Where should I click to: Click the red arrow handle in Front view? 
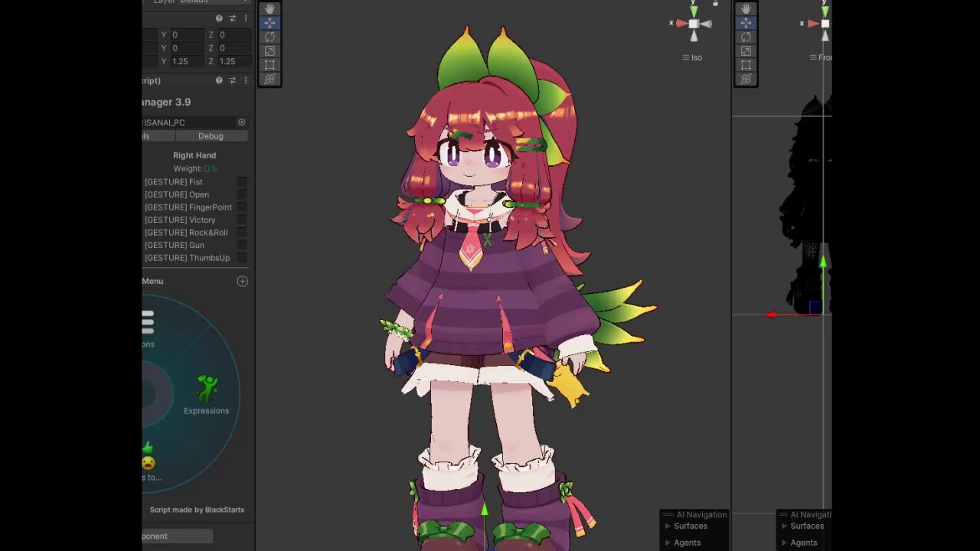(771, 315)
